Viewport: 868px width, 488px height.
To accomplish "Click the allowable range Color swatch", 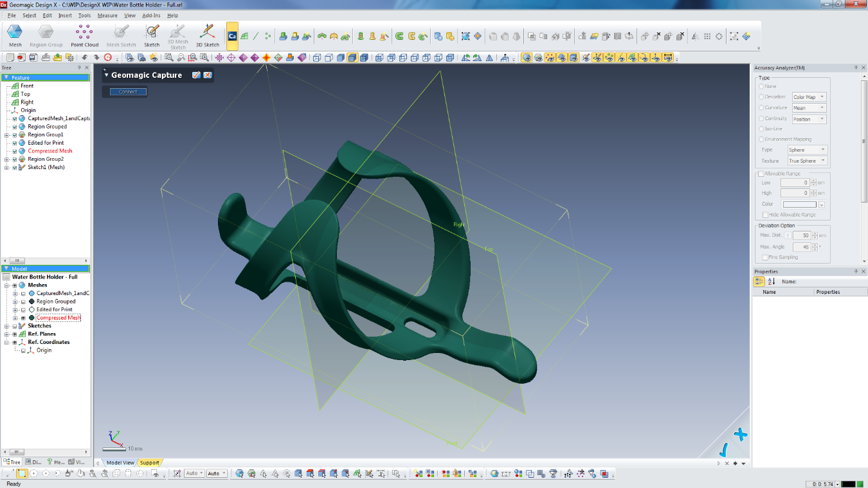I will [799, 204].
